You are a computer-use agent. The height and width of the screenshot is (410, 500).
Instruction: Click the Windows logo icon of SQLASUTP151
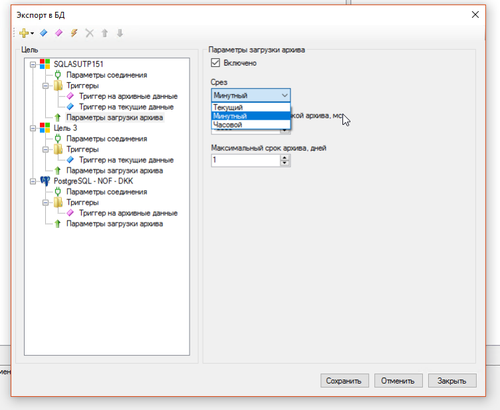tap(45, 64)
